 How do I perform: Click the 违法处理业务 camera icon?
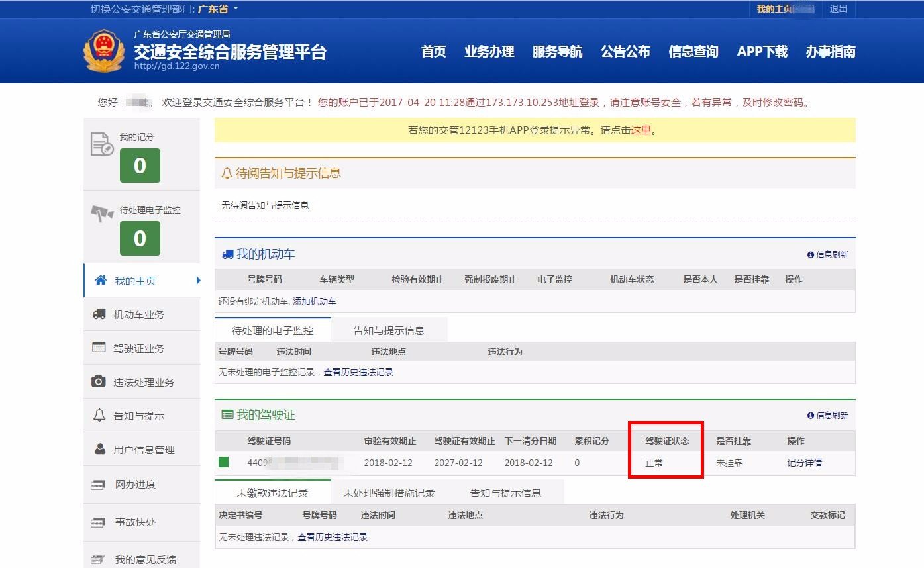[99, 381]
